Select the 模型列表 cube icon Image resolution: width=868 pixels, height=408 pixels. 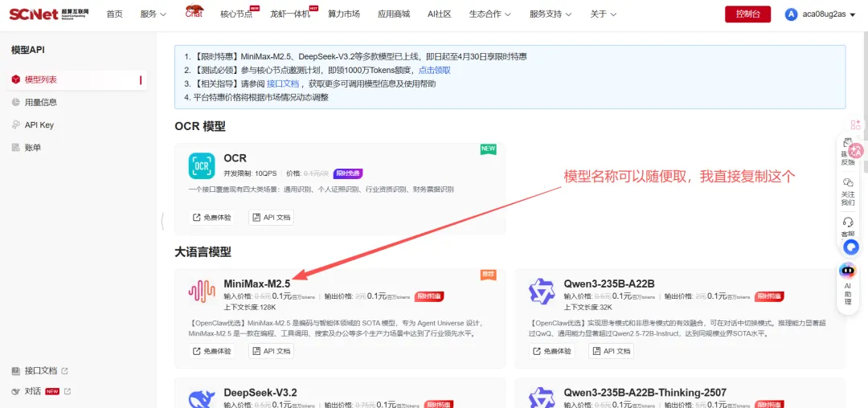click(16, 80)
